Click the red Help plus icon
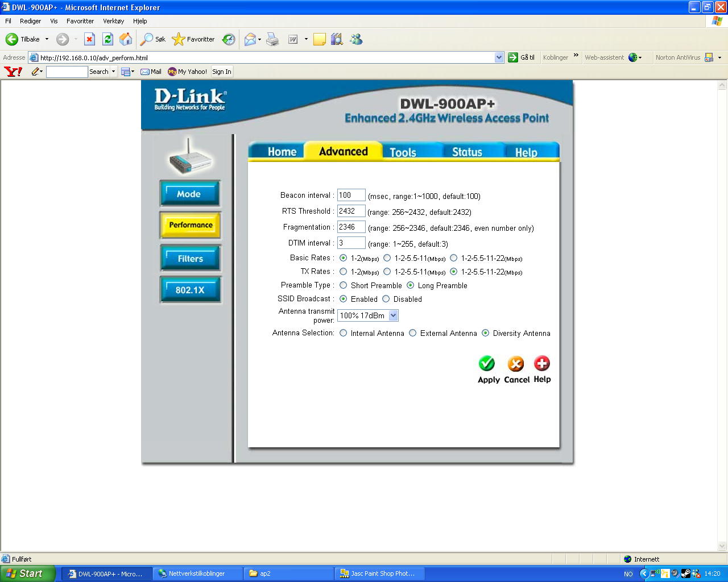Image resolution: width=728 pixels, height=582 pixels. pyautogui.click(x=542, y=363)
